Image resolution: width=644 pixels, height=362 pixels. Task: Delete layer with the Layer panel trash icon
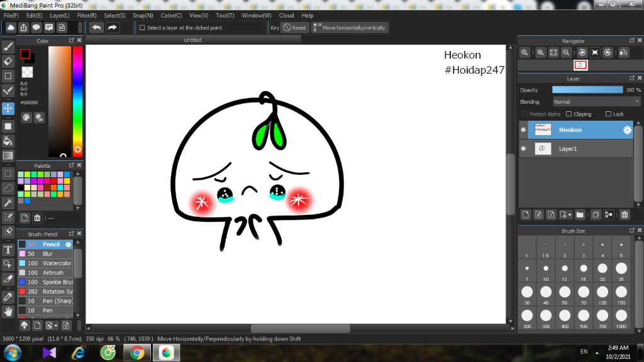pyautogui.click(x=625, y=215)
